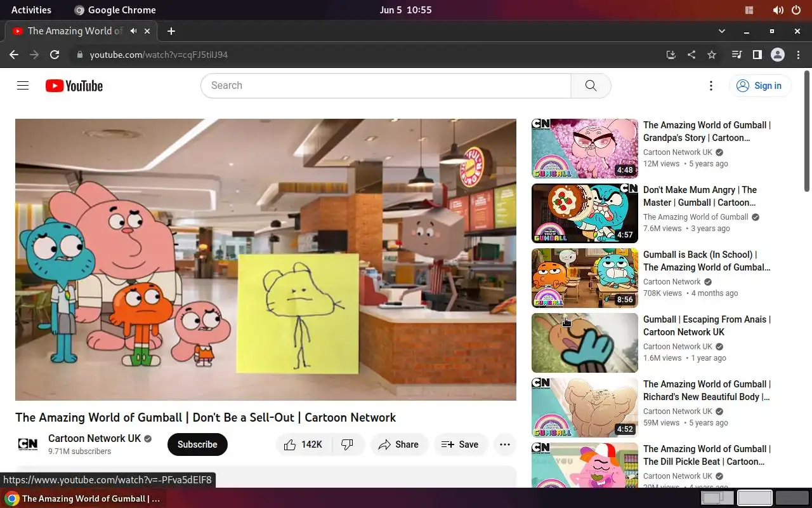Click the browser forward arrow
812x508 pixels.
coord(34,55)
